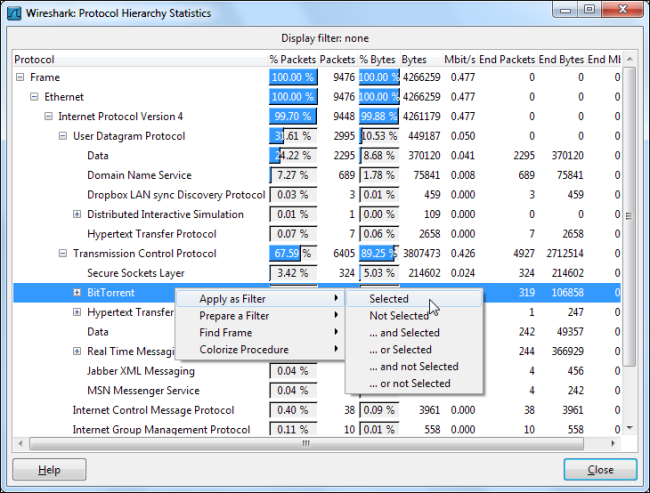This screenshot has height=493, width=650.
Task: Collapse Transmission Control Protocol node
Action: 63,254
